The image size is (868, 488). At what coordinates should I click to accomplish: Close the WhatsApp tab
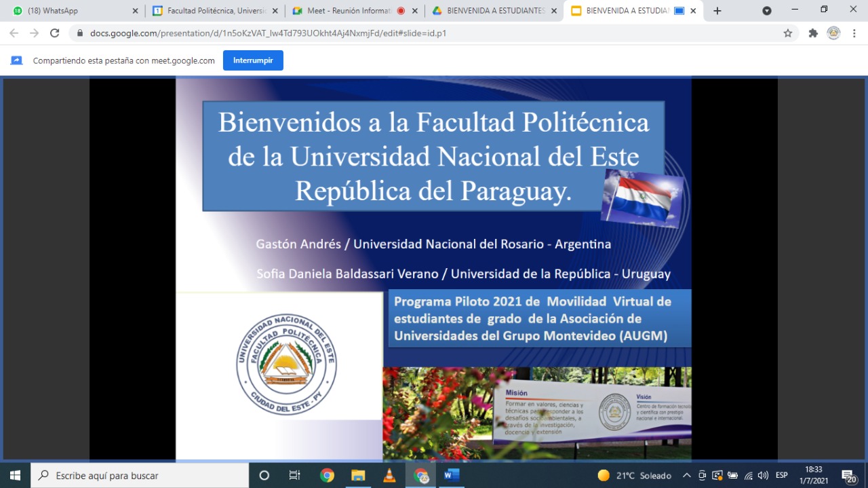pyautogui.click(x=135, y=11)
